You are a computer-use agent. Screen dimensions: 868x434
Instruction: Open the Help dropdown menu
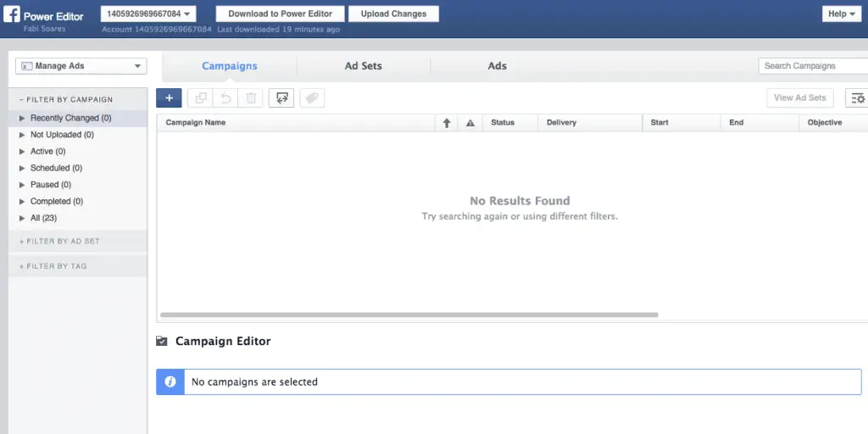pyautogui.click(x=842, y=14)
